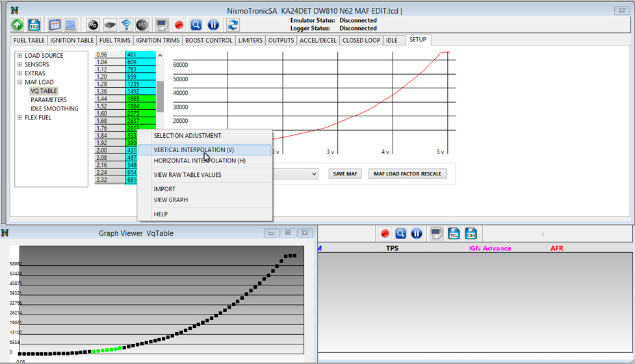Image resolution: width=635 pixels, height=364 pixels.
Task: Collapse the MAF LOAD tree node
Action: pos(19,82)
